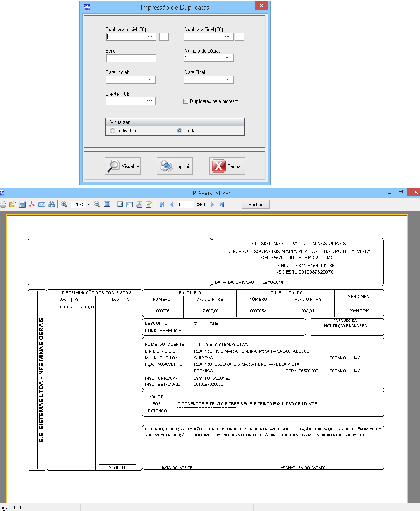Screen dimensions: 420x511
Task: Click the zoom out magnifier icon
Action: (97, 204)
